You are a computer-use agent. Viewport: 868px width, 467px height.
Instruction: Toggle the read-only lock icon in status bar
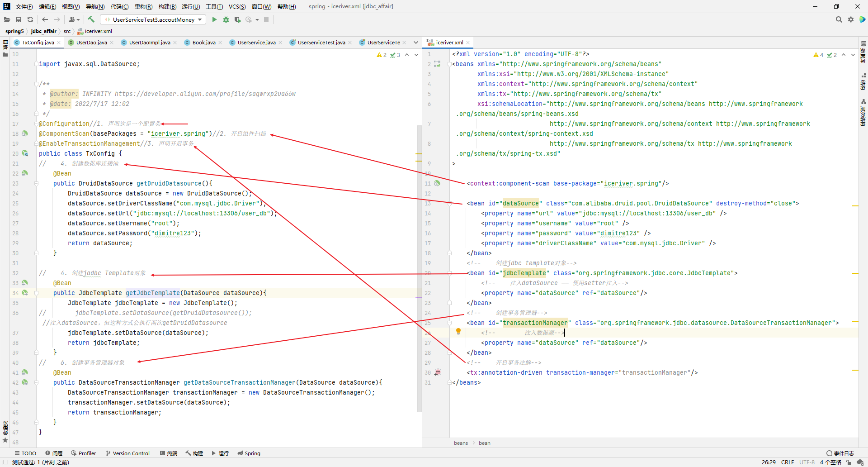pos(849,462)
